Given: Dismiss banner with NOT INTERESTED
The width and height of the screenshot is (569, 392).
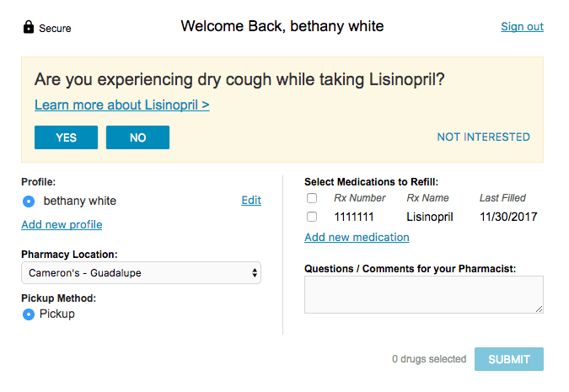Looking at the screenshot, I should pyautogui.click(x=483, y=137).
